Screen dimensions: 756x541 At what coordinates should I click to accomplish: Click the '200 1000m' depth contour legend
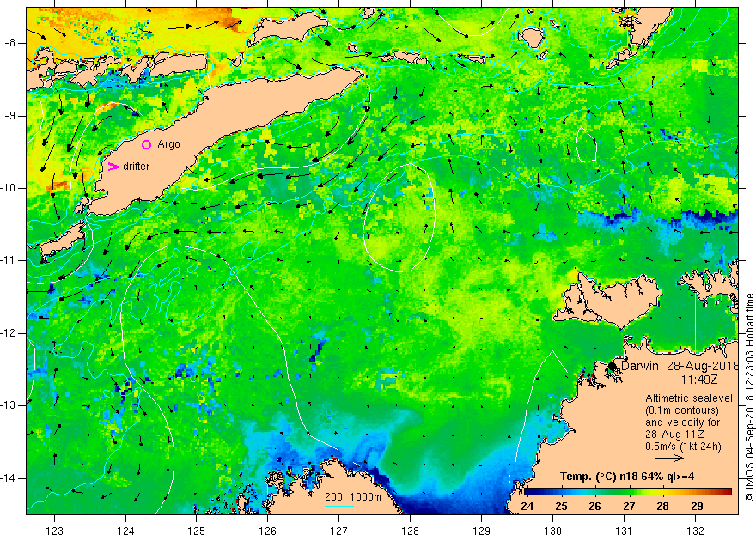[x=353, y=497]
